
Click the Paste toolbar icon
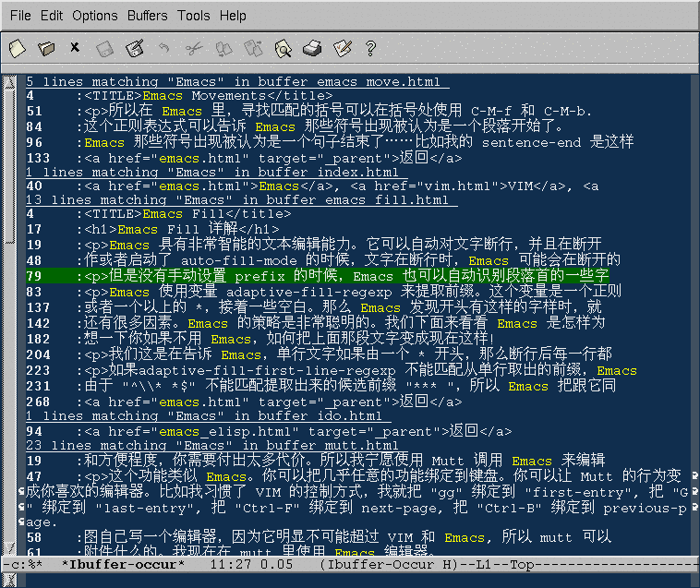pyautogui.click(x=253, y=47)
